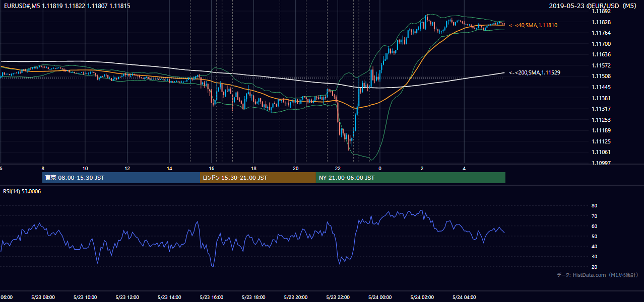Screen dimensions: 644x302
Task: Click RSI scale level 50
Action: pyautogui.click(x=595, y=236)
